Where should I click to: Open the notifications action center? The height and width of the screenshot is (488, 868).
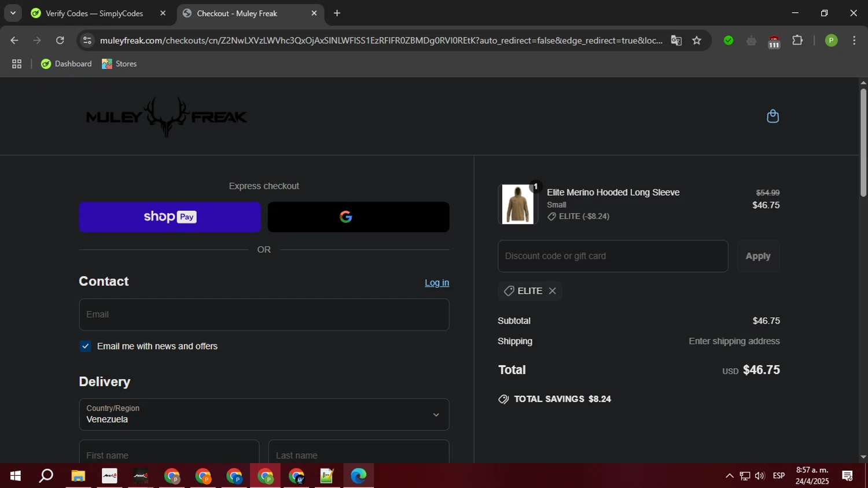pyautogui.click(x=848, y=476)
